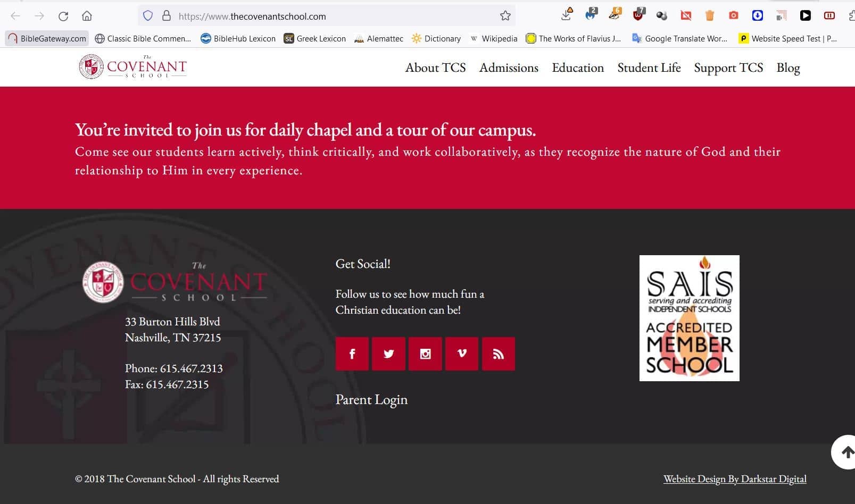Open the Instagram social icon
Image resolution: width=855 pixels, height=504 pixels.
click(x=425, y=354)
